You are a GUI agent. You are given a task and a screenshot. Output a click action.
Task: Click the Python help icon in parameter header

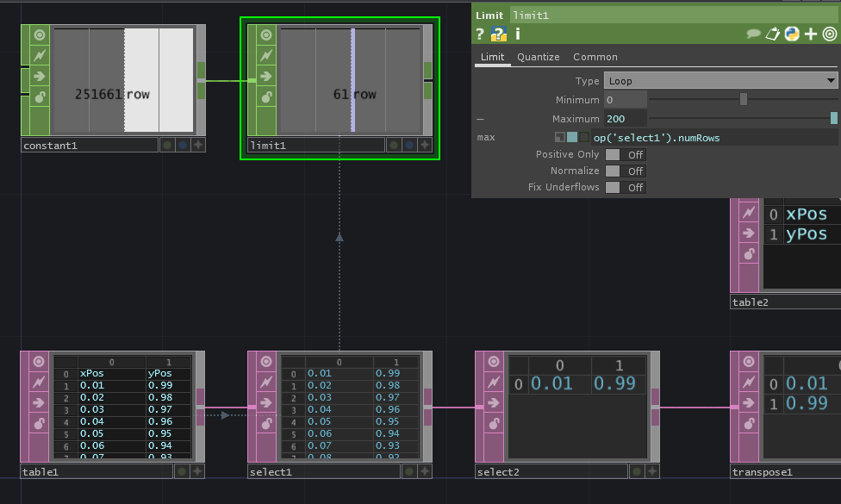pos(498,34)
